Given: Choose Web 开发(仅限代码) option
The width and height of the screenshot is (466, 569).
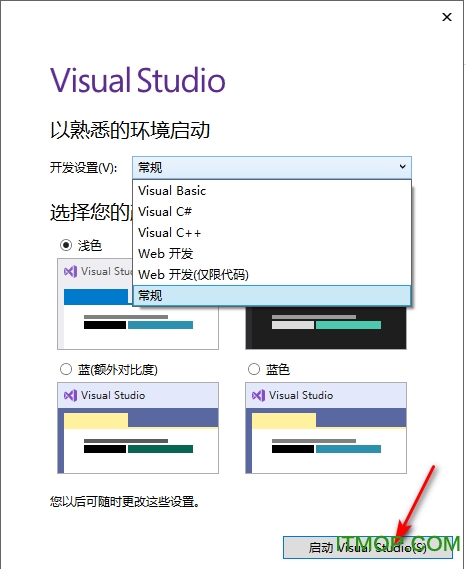Looking at the screenshot, I should [x=272, y=275].
